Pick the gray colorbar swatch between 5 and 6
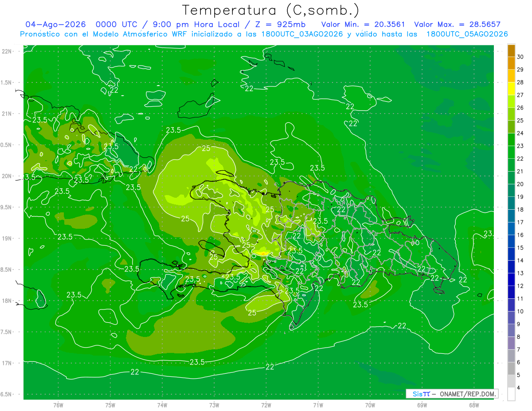Image resolution: width=532 pixels, height=411 pixels. click(x=511, y=369)
